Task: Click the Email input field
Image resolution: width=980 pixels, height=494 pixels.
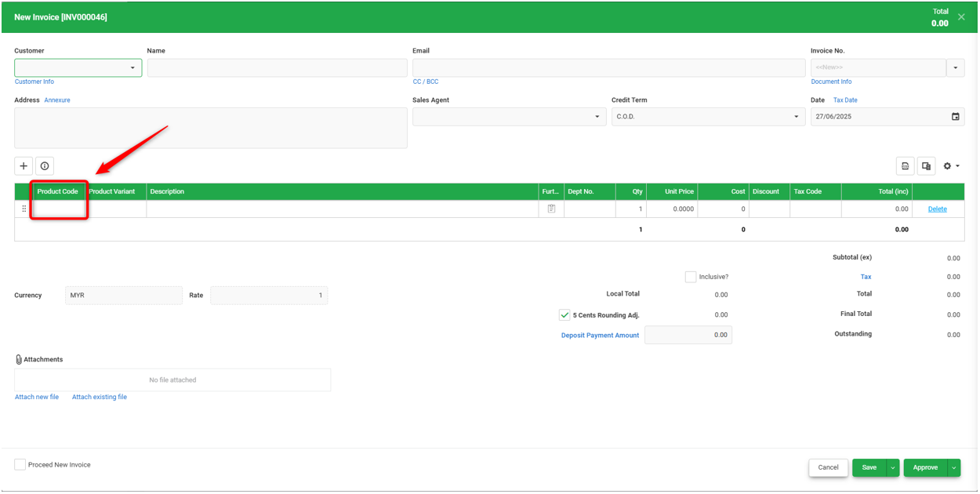Action: (x=608, y=68)
